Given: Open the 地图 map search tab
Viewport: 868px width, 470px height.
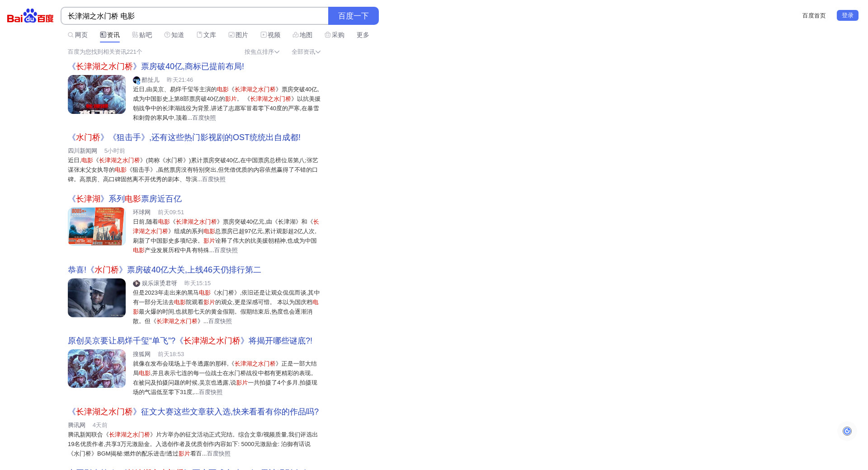Looking at the screenshot, I should [302, 35].
